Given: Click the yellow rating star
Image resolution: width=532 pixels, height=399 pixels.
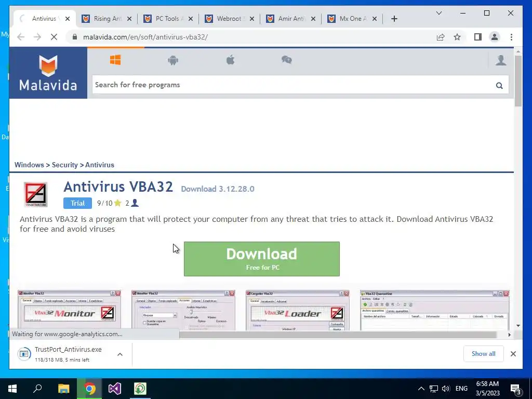Looking at the screenshot, I should point(118,203).
